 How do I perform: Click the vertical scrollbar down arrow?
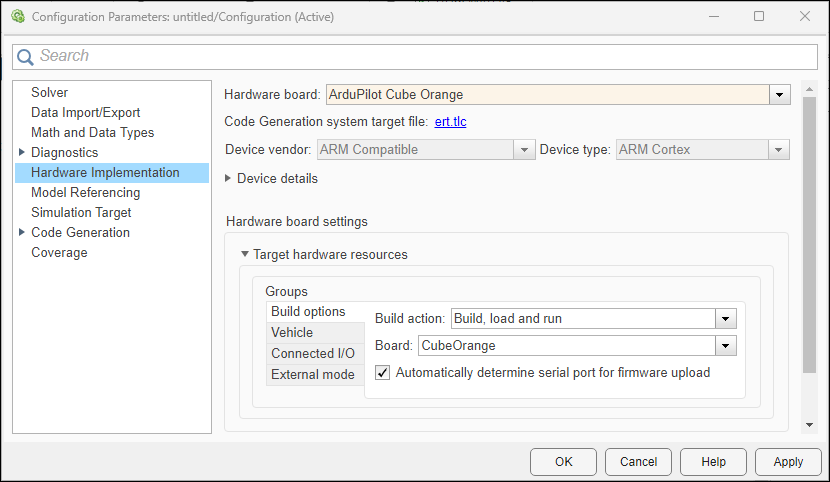click(x=809, y=424)
